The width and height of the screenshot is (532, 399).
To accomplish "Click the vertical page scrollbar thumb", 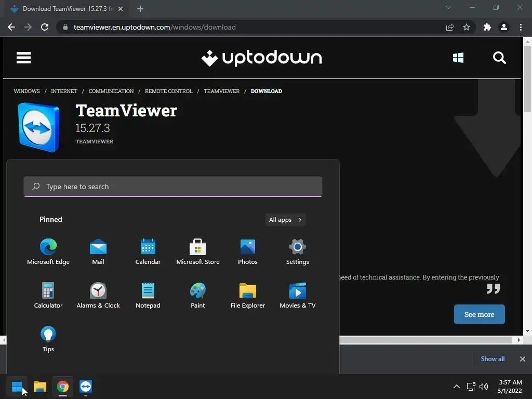I will (527, 78).
